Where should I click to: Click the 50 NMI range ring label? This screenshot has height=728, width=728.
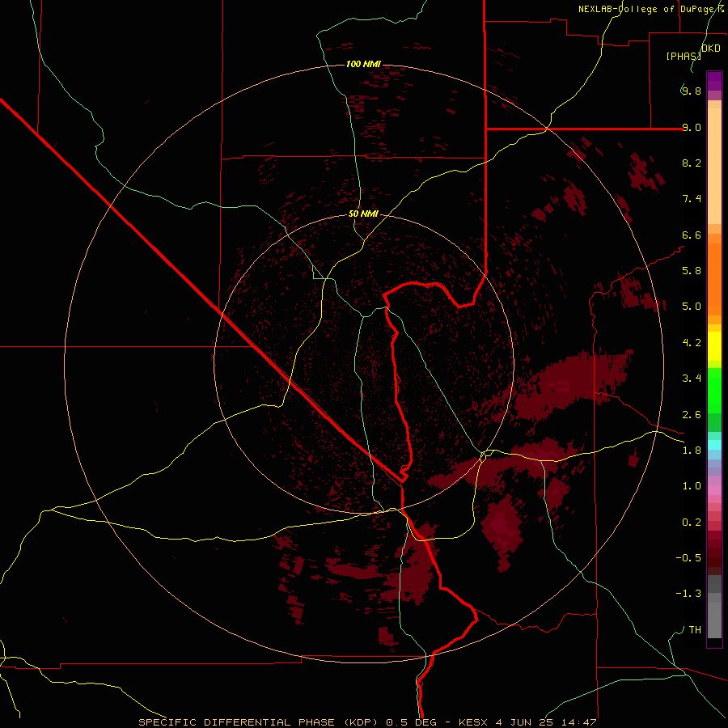pos(363,214)
